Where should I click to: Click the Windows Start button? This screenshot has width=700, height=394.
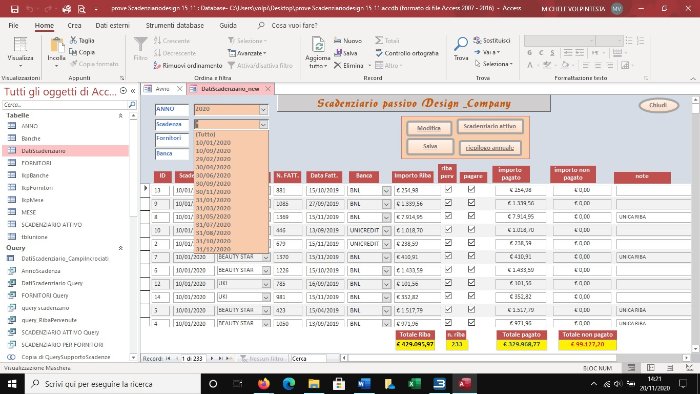(x=12, y=384)
